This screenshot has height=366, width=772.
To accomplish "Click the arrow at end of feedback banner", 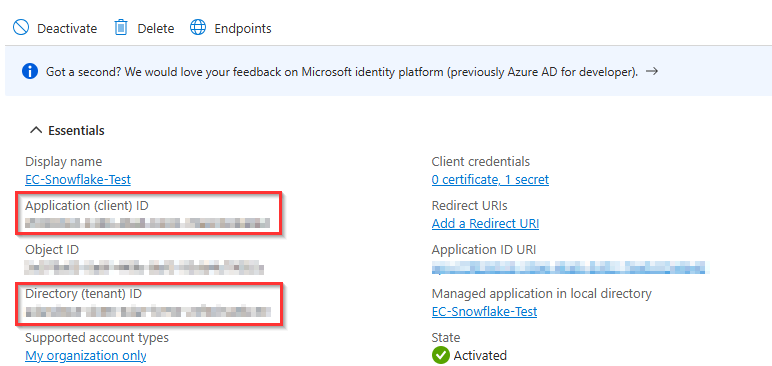I will coord(652,71).
